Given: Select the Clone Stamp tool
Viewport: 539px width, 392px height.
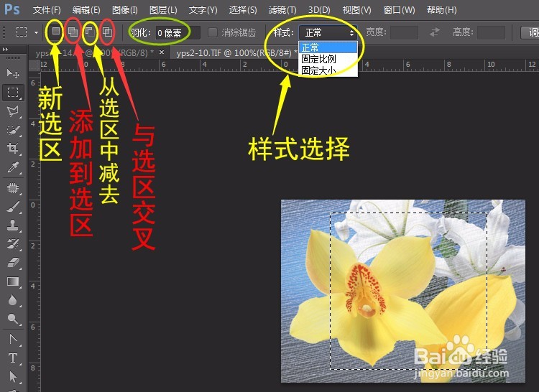Looking at the screenshot, I should (13, 225).
